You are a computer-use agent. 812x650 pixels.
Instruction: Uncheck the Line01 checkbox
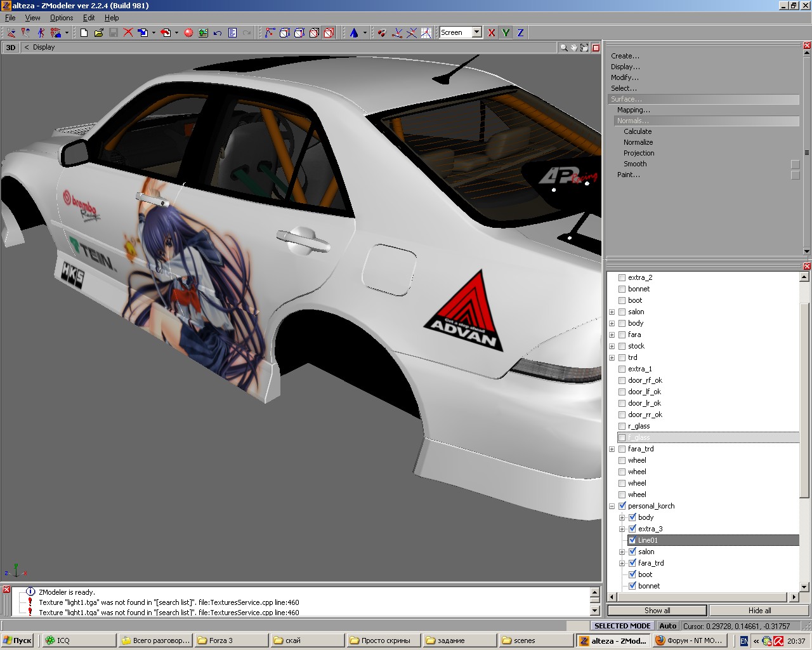coord(632,540)
